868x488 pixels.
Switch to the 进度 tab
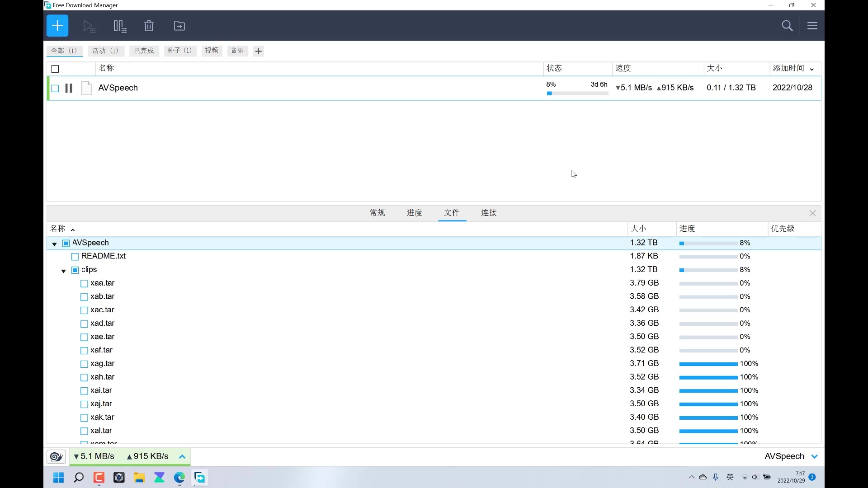coord(415,213)
